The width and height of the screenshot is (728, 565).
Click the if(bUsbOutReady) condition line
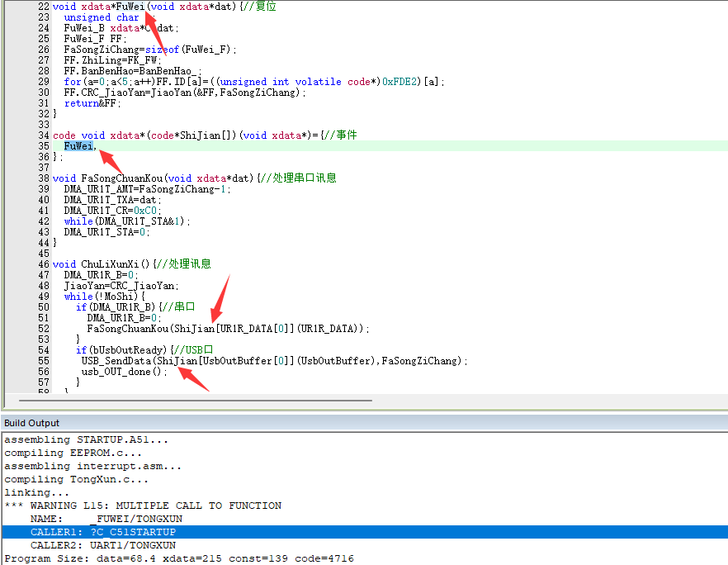coord(144,350)
